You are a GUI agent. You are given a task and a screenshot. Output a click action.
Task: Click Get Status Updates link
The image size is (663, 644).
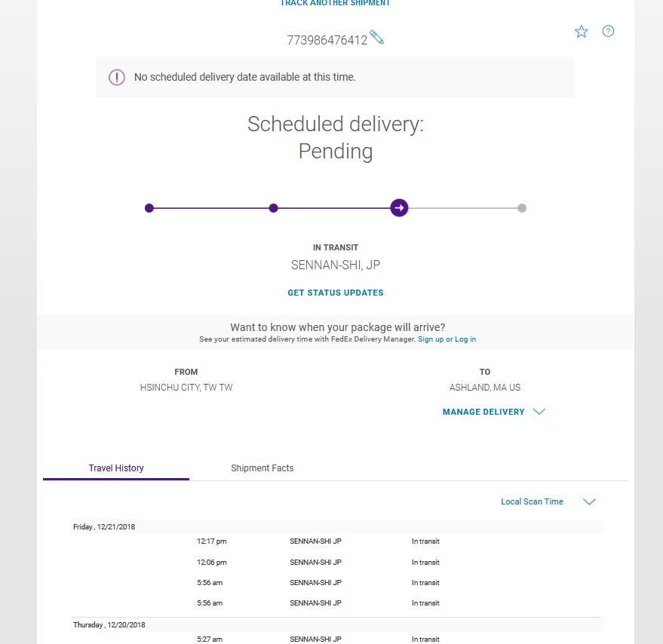click(336, 293)
